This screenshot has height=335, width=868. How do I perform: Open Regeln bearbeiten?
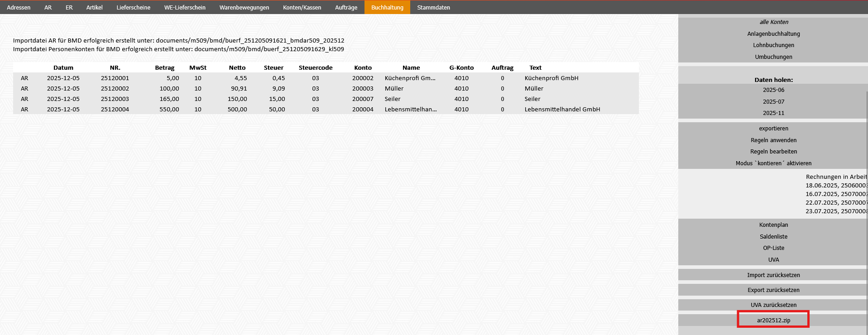(x=773, y=152)
